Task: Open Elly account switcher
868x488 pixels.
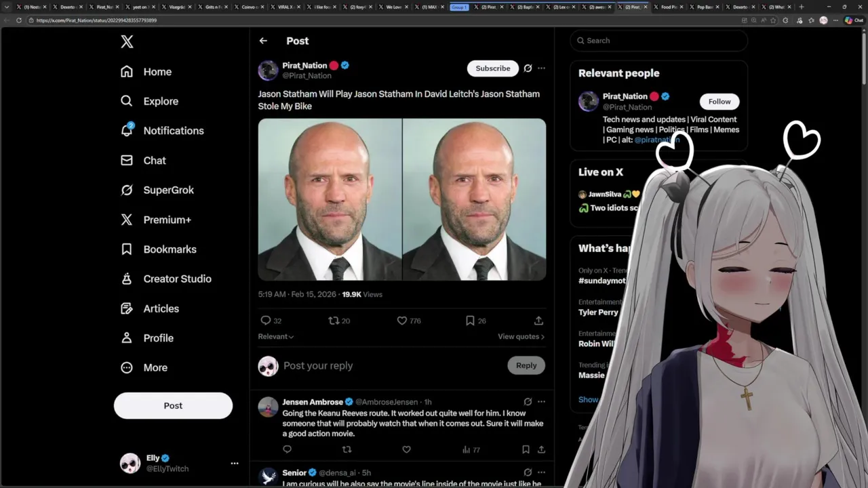Action: point(179,464)
